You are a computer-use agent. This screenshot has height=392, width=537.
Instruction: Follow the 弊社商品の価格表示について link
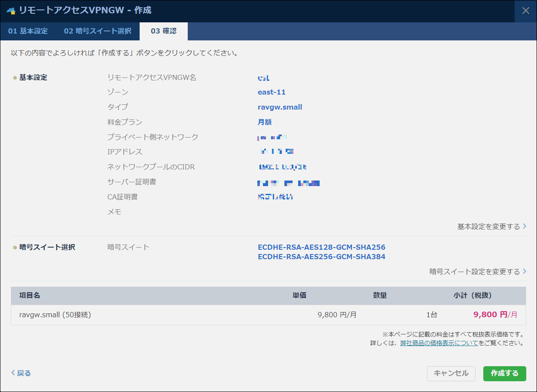pos(439,343)
